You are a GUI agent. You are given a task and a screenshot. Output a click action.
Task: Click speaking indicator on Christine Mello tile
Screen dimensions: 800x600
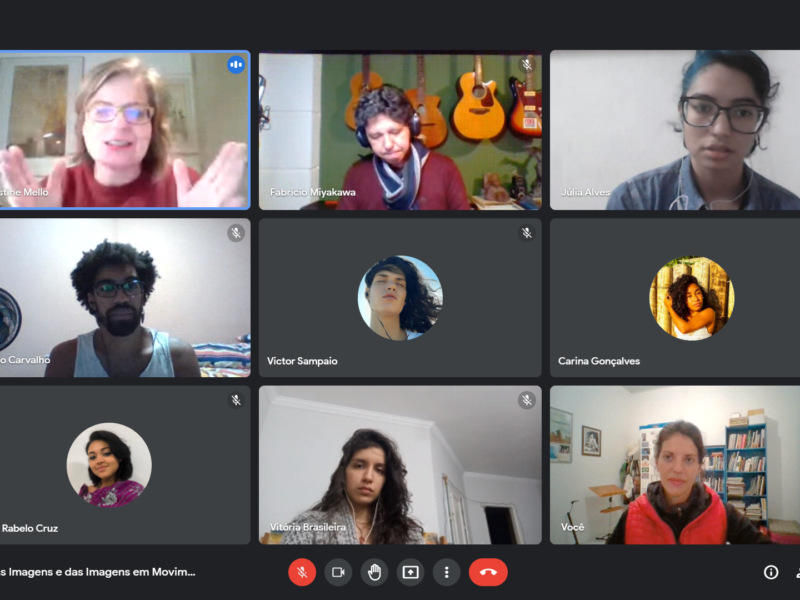236,65
